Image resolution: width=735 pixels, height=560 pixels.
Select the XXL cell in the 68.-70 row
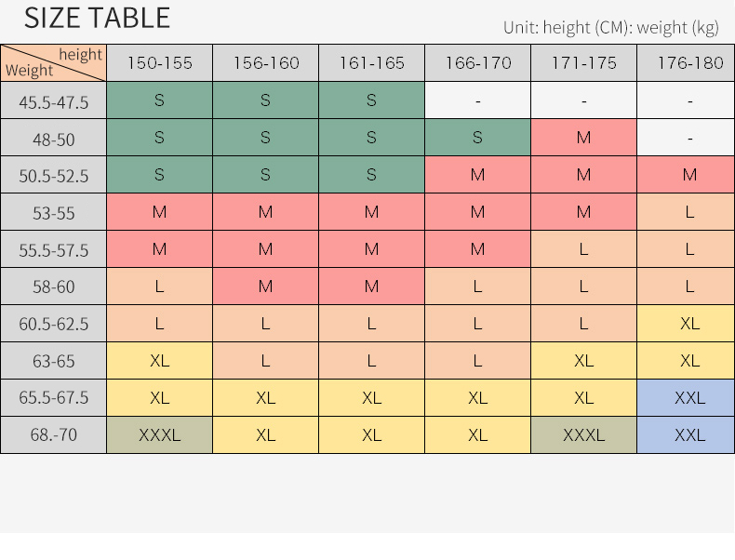click(689, 434)
